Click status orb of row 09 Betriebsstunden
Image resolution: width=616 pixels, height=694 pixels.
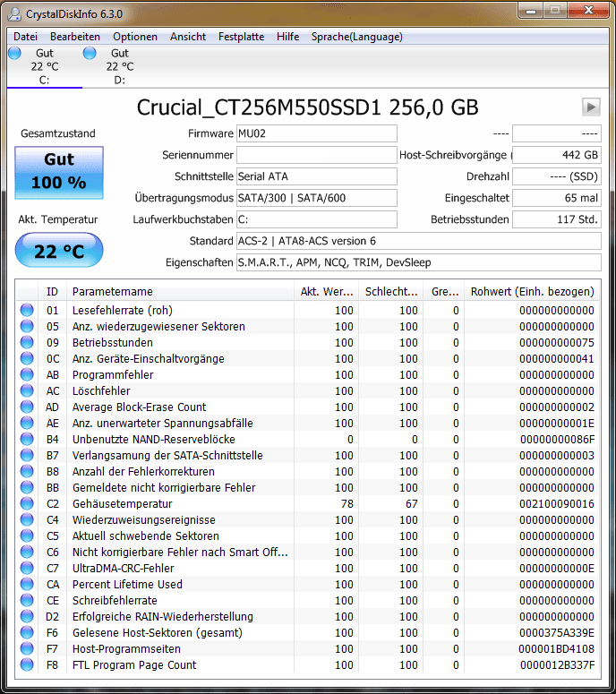click(27, 342)
